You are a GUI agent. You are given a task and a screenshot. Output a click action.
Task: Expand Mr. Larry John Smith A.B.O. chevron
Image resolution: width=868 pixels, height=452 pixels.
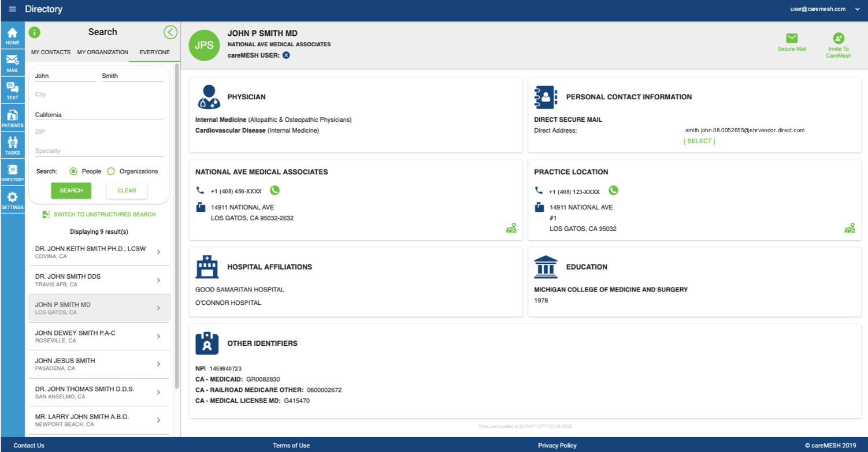158,420
